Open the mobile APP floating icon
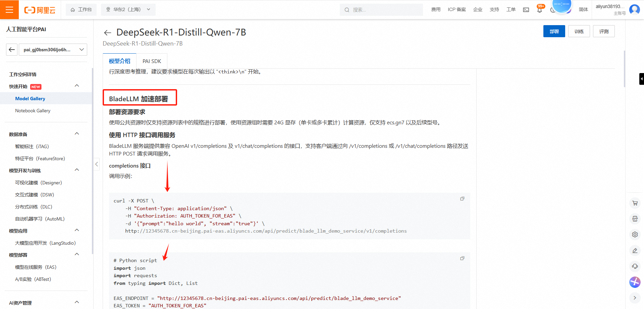Image resolution: width=644 pixels, height=309 pixels. coord(635,219)
